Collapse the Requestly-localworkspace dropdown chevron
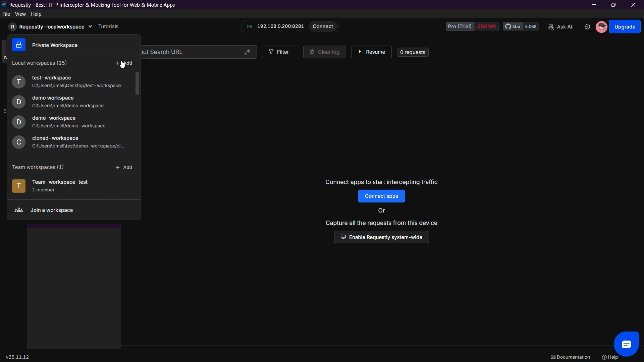The width and height of the screenshot is (644, 362). (90, 26)
